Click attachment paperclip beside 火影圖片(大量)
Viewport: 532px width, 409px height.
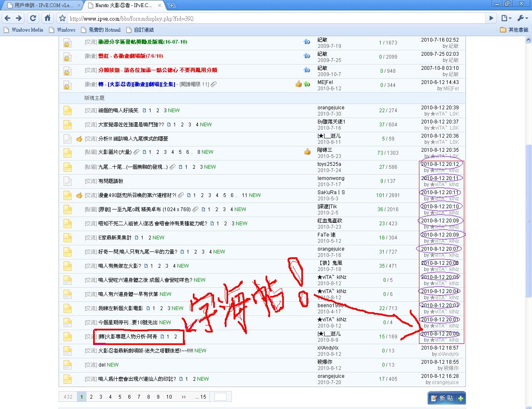136,152
